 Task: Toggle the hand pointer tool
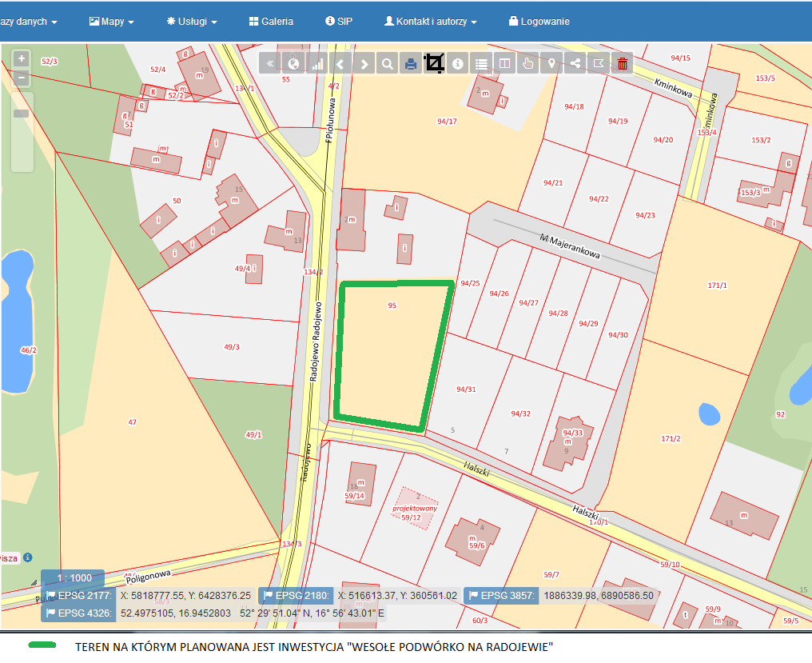(x=527, y=64)
